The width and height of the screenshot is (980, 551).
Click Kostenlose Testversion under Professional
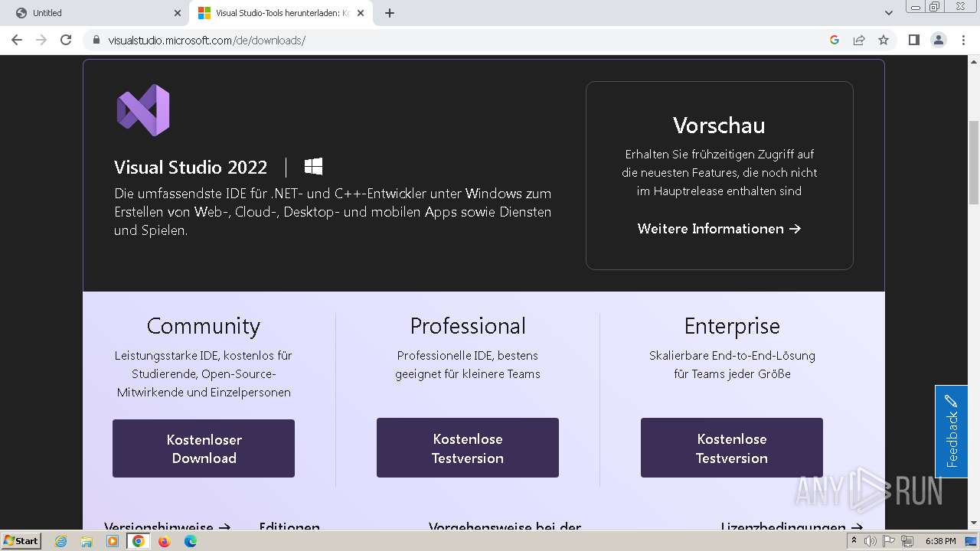point(468,448)
